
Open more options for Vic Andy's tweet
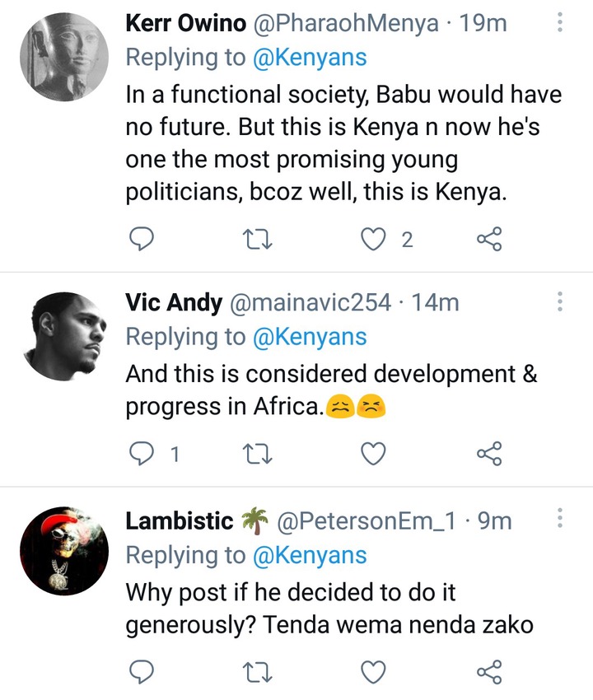coord(559,301)
